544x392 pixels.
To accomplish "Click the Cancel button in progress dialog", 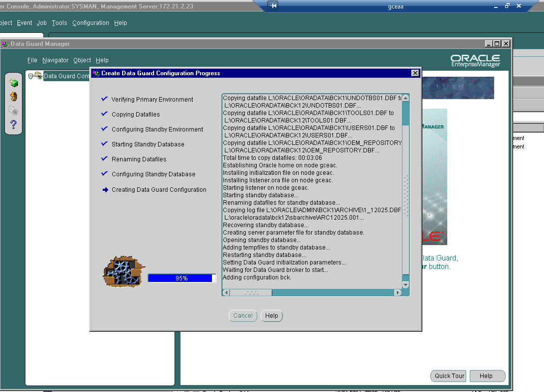I will point(243,316).
